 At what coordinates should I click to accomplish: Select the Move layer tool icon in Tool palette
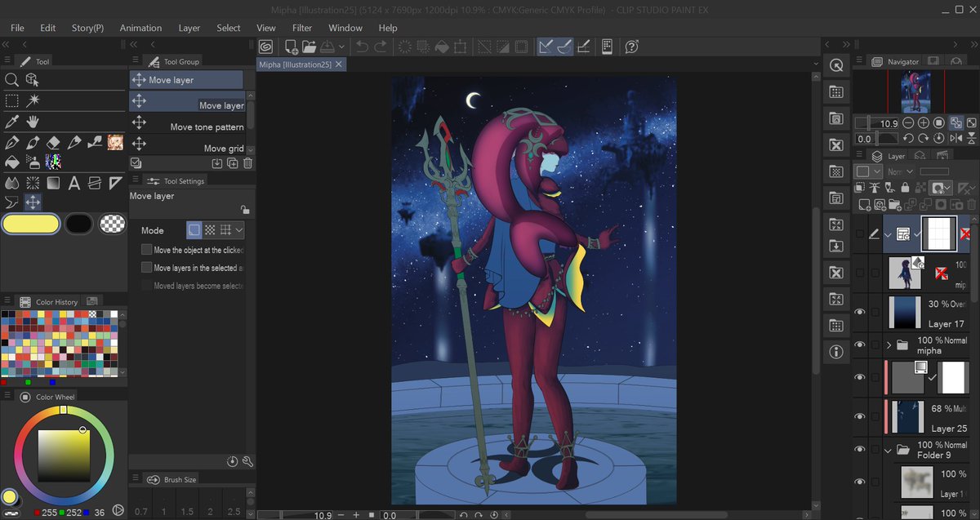(33, 202)
